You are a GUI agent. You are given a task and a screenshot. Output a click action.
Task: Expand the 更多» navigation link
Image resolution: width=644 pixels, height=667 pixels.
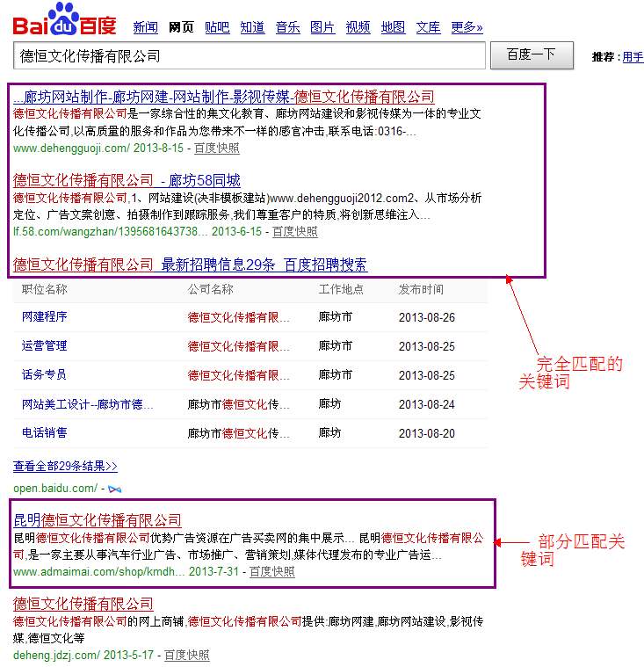point(467,27)
